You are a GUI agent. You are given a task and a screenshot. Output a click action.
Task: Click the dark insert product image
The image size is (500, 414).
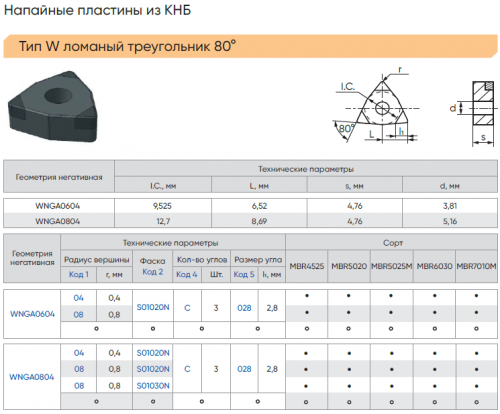(x=53, y=106)
